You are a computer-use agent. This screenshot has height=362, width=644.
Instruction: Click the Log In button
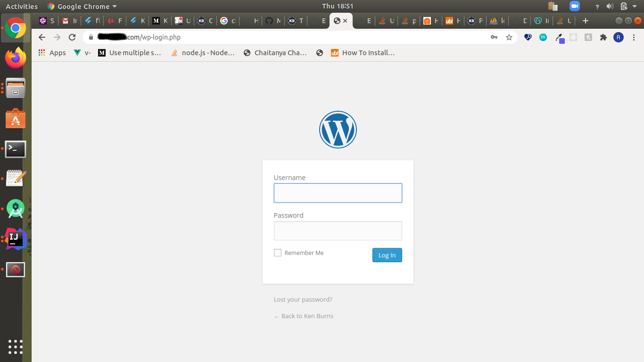pos(387,255)
